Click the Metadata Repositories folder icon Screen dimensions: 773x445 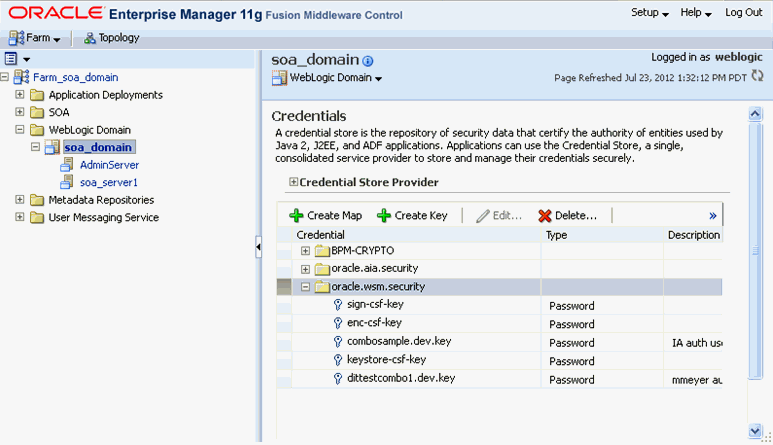(37, 200)
